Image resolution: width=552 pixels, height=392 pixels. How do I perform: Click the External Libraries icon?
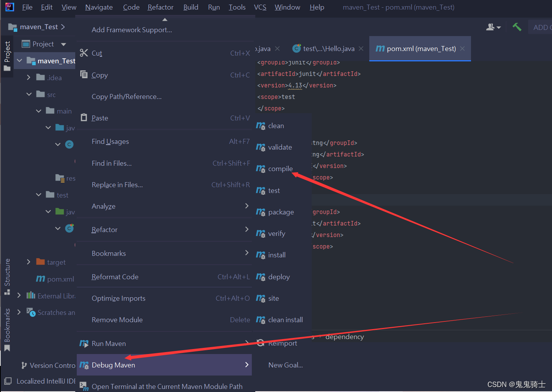point(31,295)
